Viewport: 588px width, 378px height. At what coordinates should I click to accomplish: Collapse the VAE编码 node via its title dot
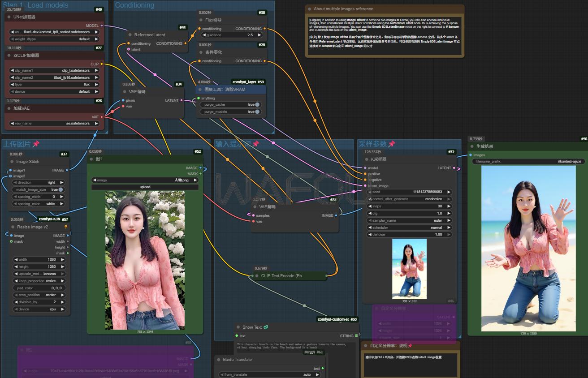click(x=124, y=91)
